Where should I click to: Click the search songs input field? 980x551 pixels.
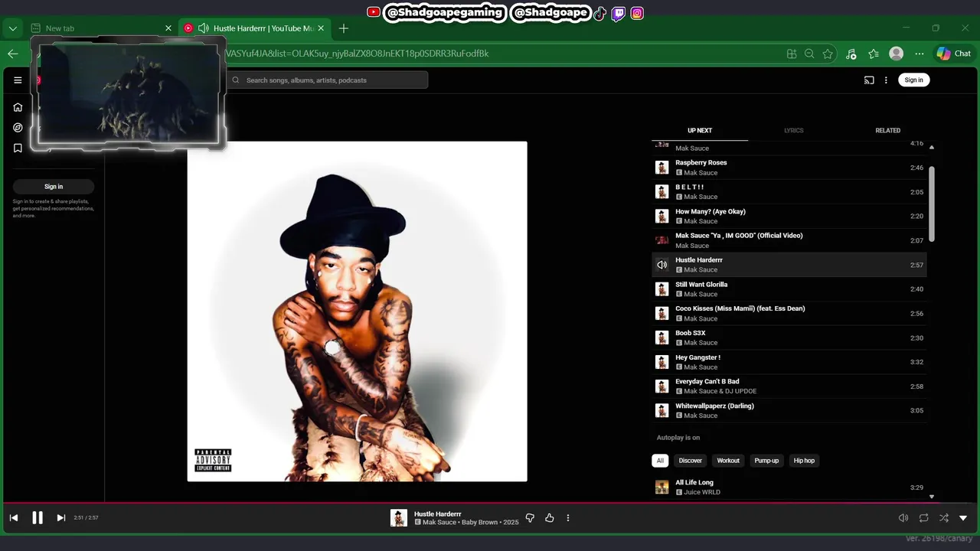pos(328,80)
